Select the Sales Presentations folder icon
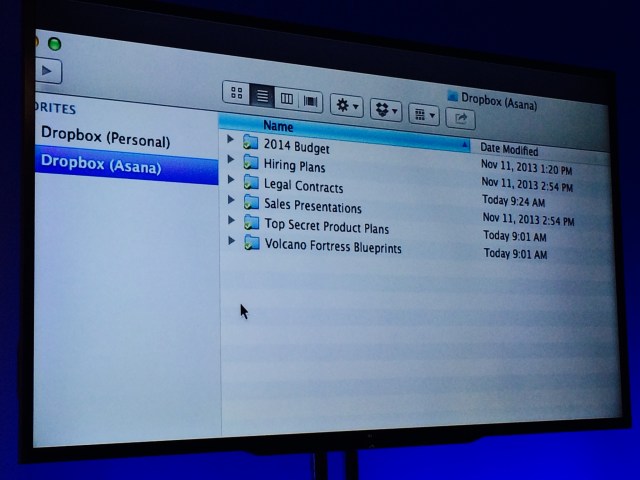Viewport: 640px width, 480px height. click(250, 202)
